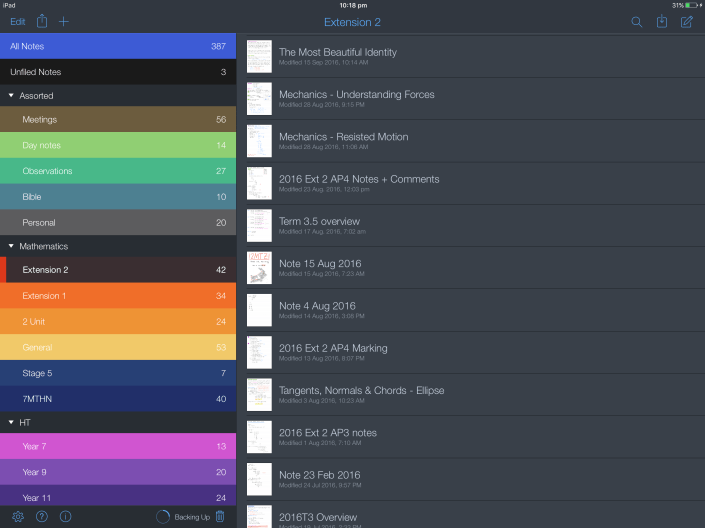Collapse the HT divider group
Viewport: 705px width, 528px height.
(x=11, y=422)
